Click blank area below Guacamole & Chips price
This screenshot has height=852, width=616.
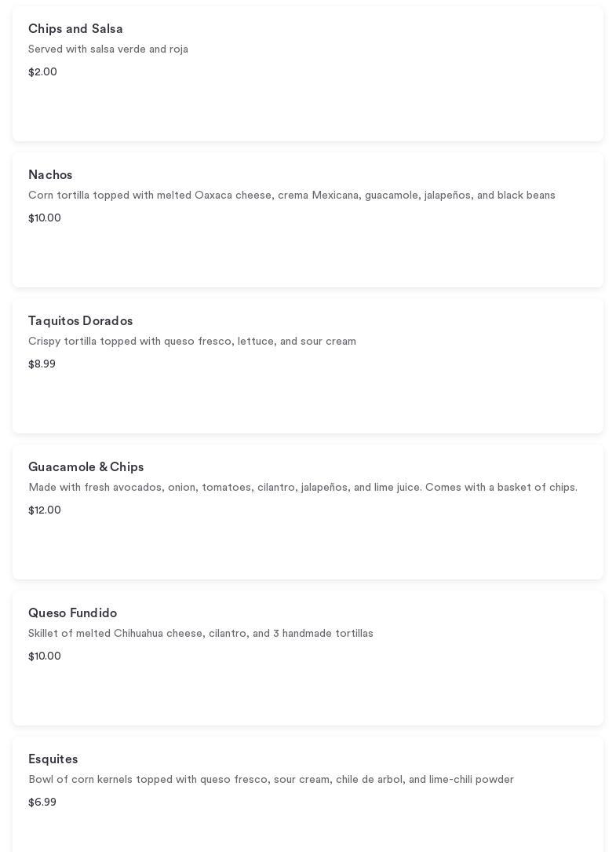[x=308, y=548]
